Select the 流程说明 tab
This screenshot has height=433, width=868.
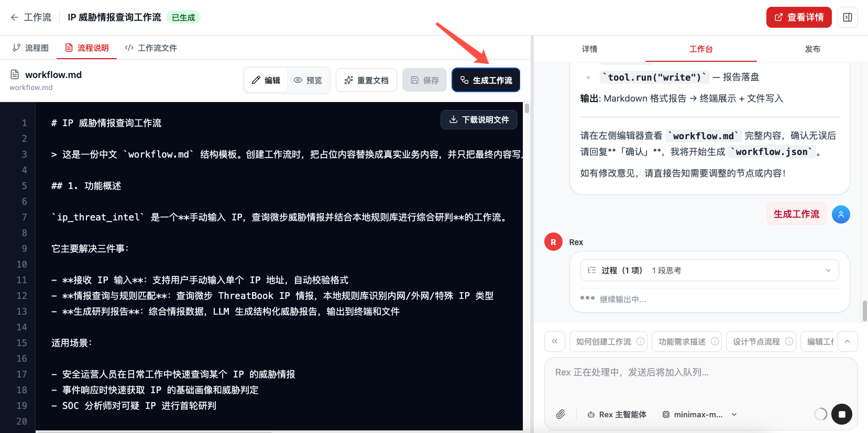point(87,48)
